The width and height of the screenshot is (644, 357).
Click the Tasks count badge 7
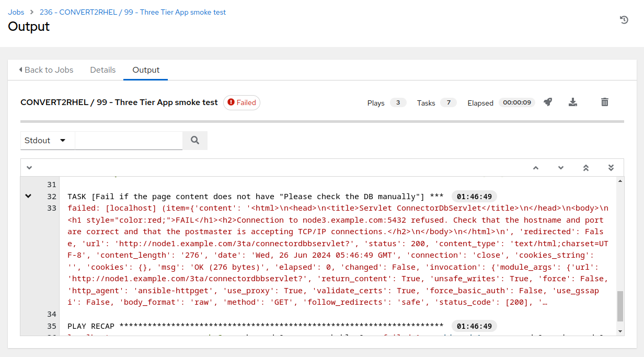[x=448, y=102]
